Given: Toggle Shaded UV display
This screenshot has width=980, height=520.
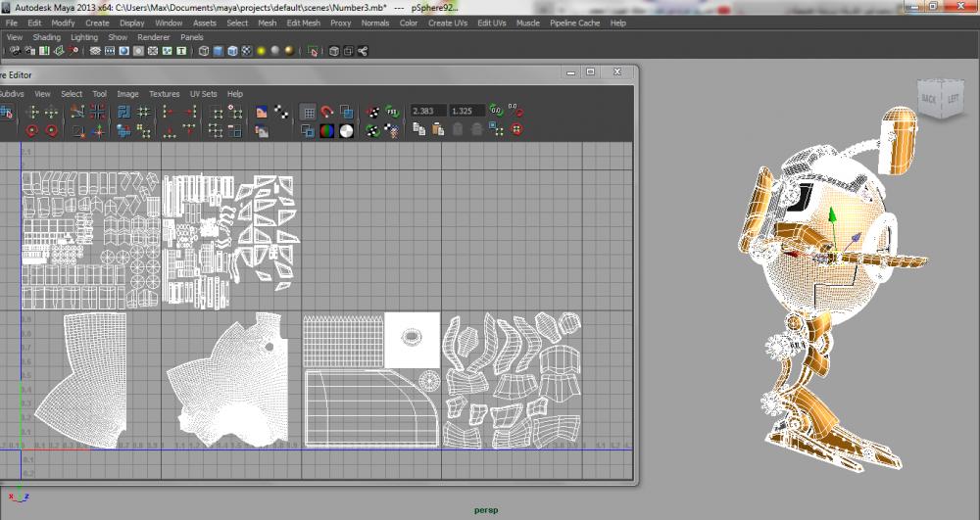Looking at the screenshot, I should 346,112.
